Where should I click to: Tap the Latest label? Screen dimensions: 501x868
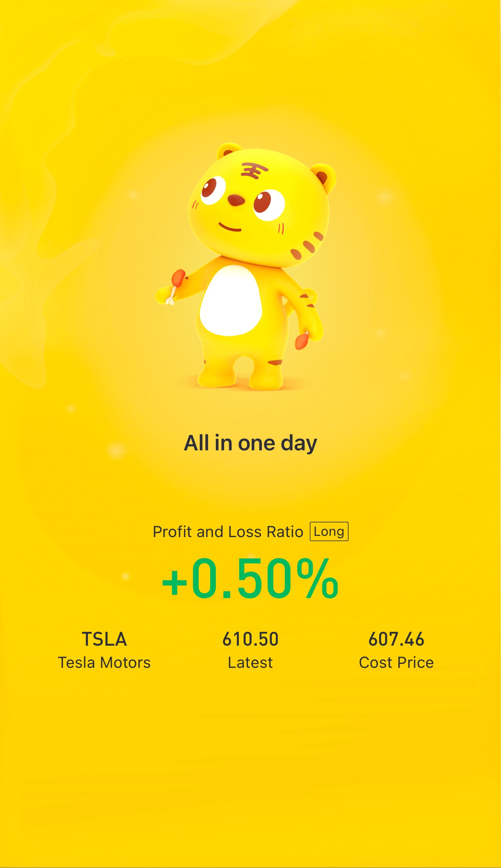[x=250, y=663]
